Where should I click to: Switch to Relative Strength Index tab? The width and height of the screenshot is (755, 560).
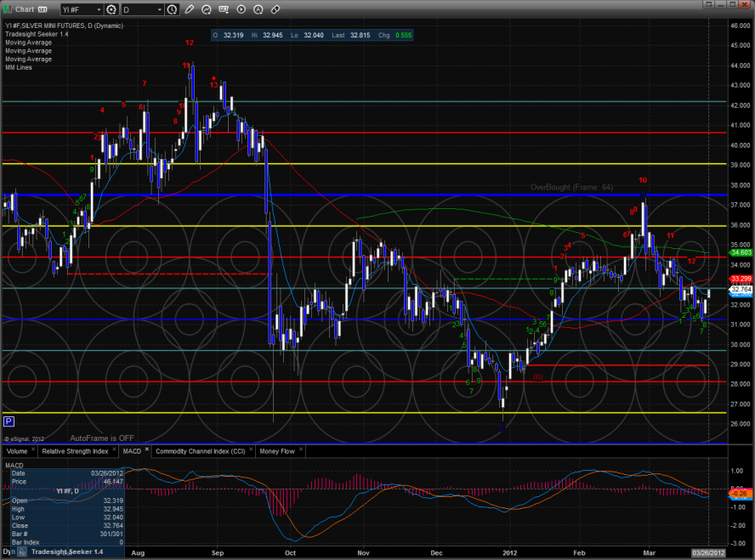pyautogui.click(x=73, y=451)
